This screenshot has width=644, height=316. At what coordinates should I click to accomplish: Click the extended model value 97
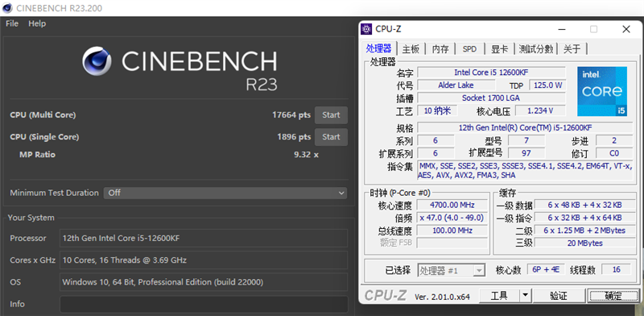point(526,153)
